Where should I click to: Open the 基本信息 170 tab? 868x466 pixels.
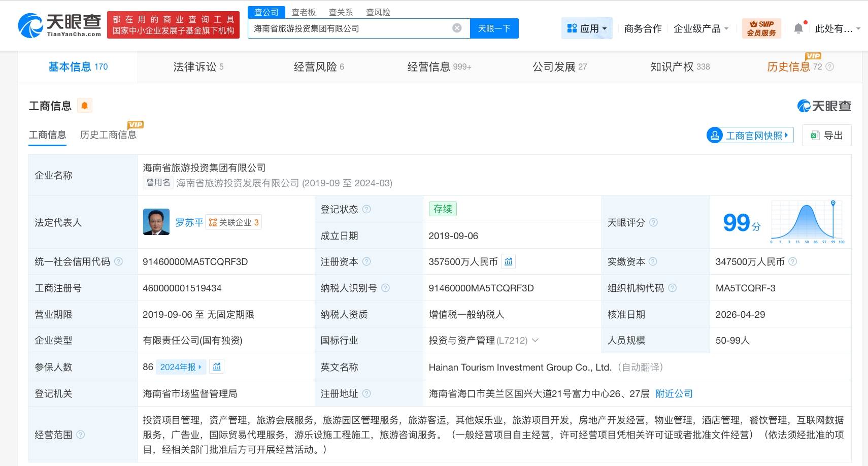78,66
